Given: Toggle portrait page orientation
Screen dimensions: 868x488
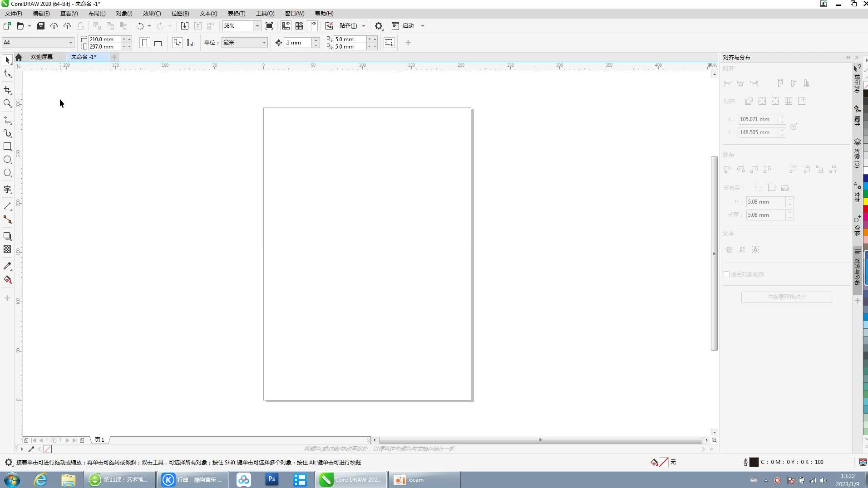Looking at the screenshot, I should (144, 43).
